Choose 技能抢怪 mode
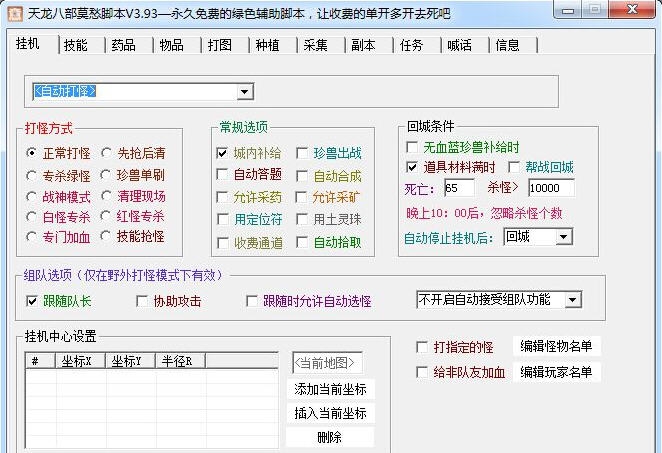The width and height of the screenshot is (662, 453). tap(106, 236)
